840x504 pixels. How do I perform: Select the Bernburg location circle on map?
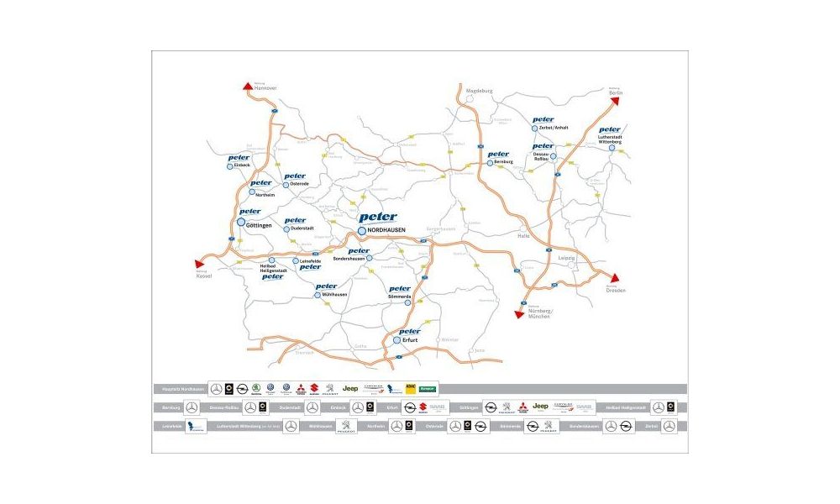[x=489, y=163]
